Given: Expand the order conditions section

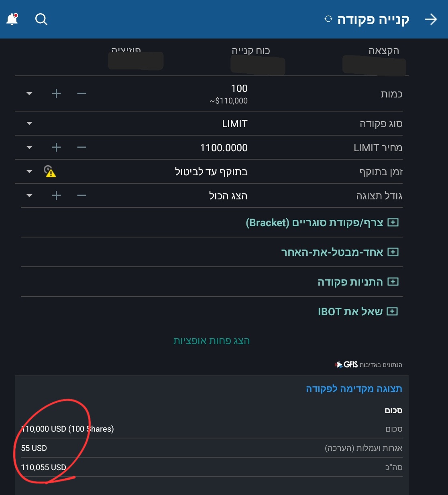Looking at the screenshot, I should tap(393, 282).
